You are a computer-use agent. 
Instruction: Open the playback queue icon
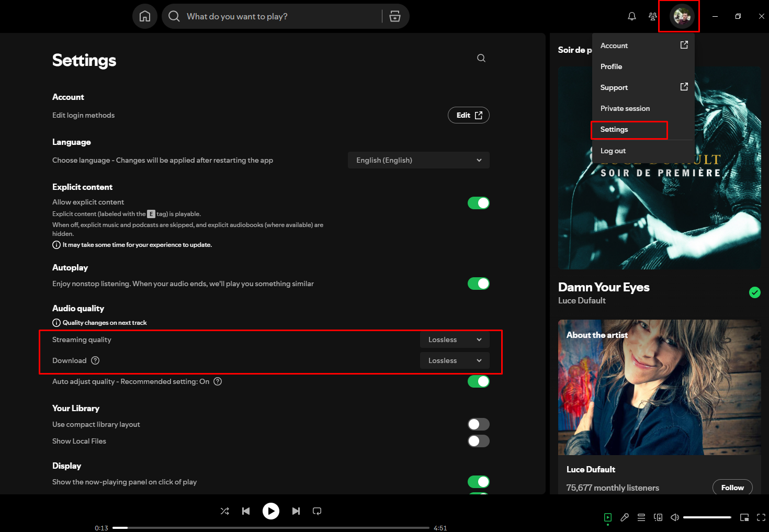click(x=641, y=517)
